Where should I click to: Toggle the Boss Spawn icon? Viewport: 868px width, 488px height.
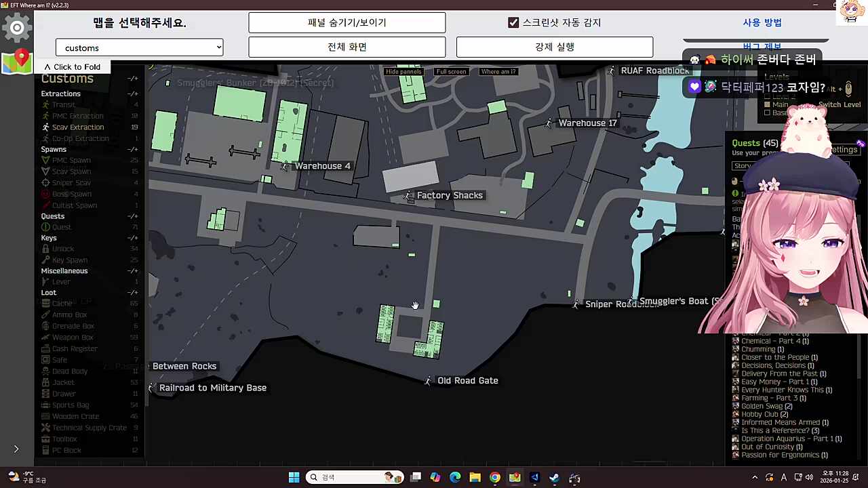point(45,195)
